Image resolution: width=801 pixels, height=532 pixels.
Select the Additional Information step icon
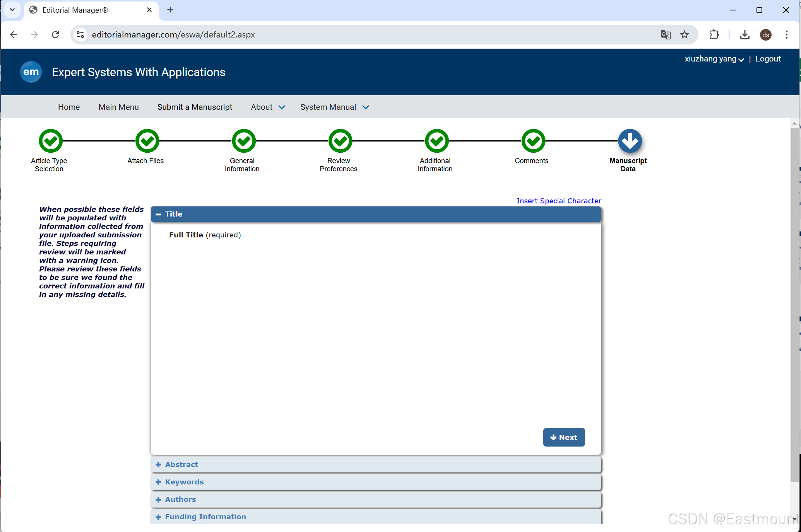436,141
